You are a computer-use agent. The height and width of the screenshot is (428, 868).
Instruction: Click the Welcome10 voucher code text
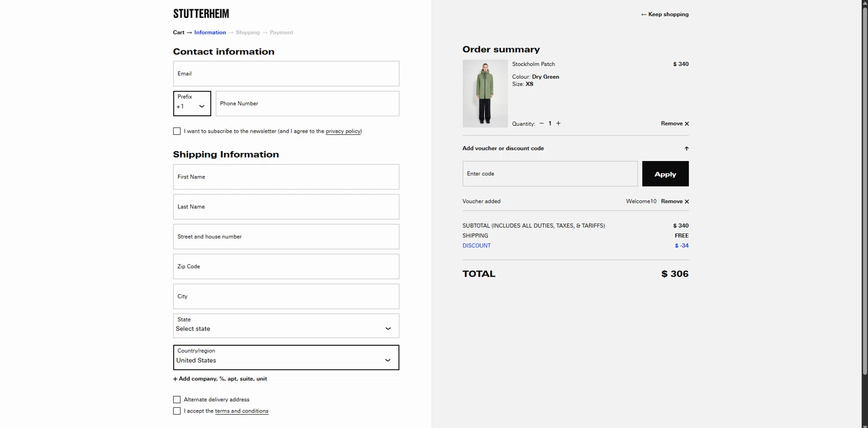click(x=641, y=202)
